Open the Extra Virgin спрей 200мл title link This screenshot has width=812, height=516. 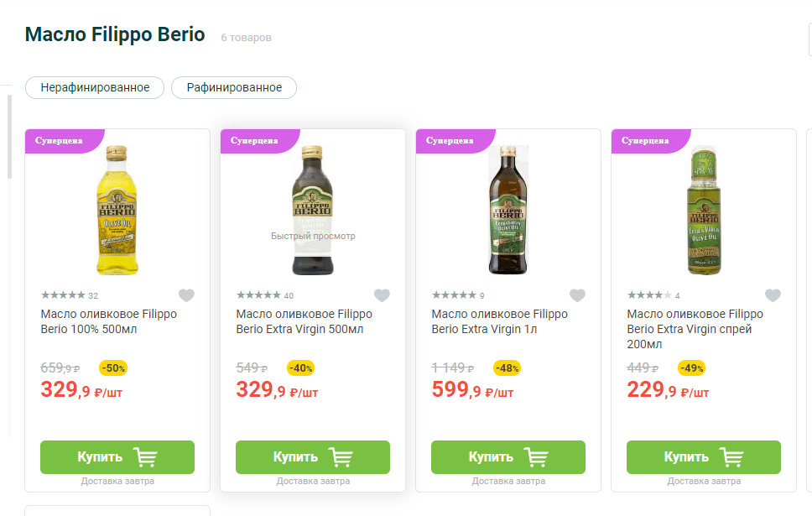click(x=695, y=329)
